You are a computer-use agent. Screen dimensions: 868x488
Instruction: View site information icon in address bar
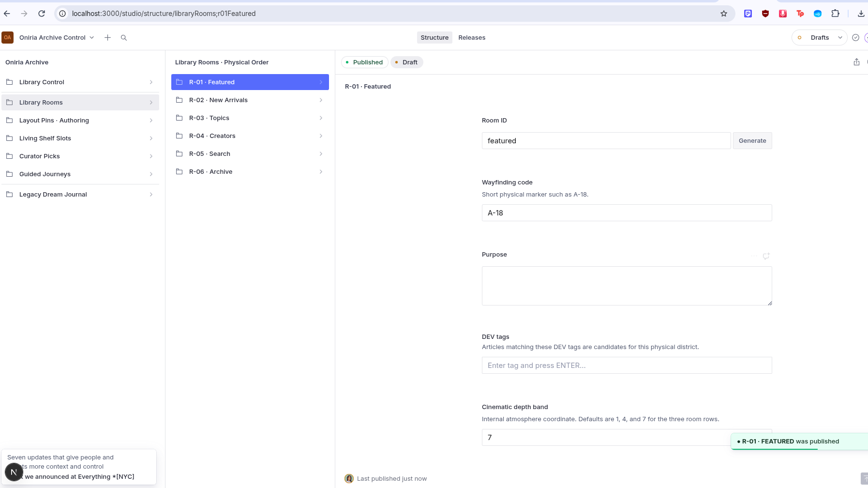(x=62, y=14)
